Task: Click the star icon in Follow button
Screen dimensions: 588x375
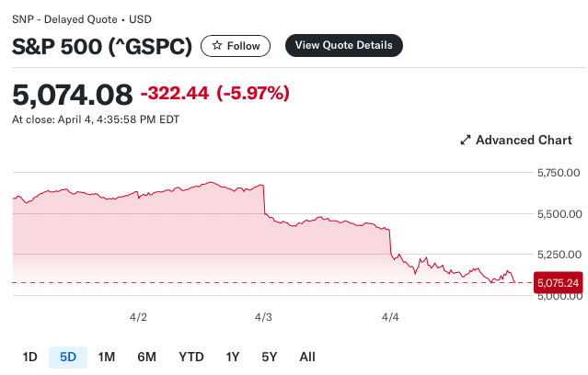Action: pyautogui.click(x=216, y=45)
